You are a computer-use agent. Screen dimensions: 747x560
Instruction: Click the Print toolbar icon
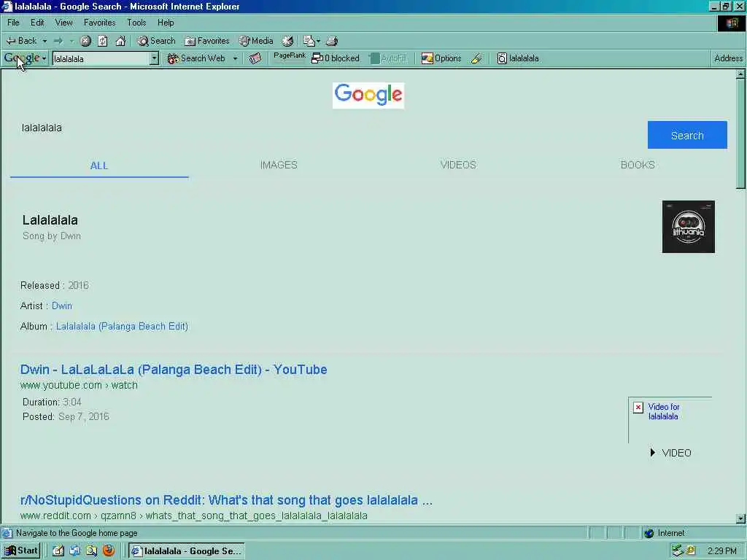(x=332, y=41)
